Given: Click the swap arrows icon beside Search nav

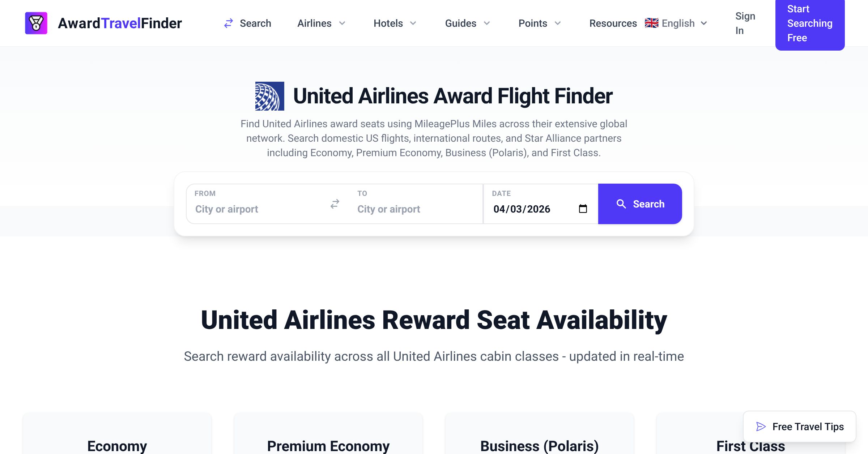Looking at the screenshot, I should [x=229, y=23].
